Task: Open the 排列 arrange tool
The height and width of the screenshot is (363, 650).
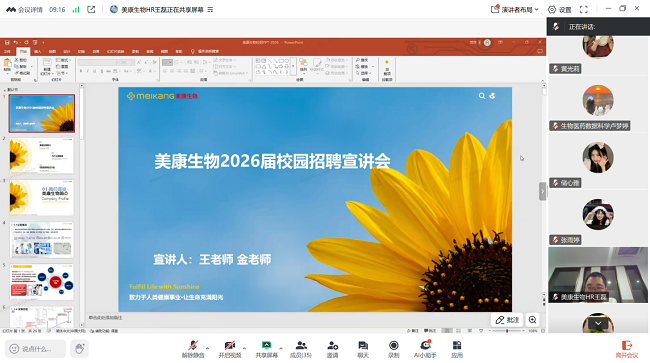Action: (303, 66)
